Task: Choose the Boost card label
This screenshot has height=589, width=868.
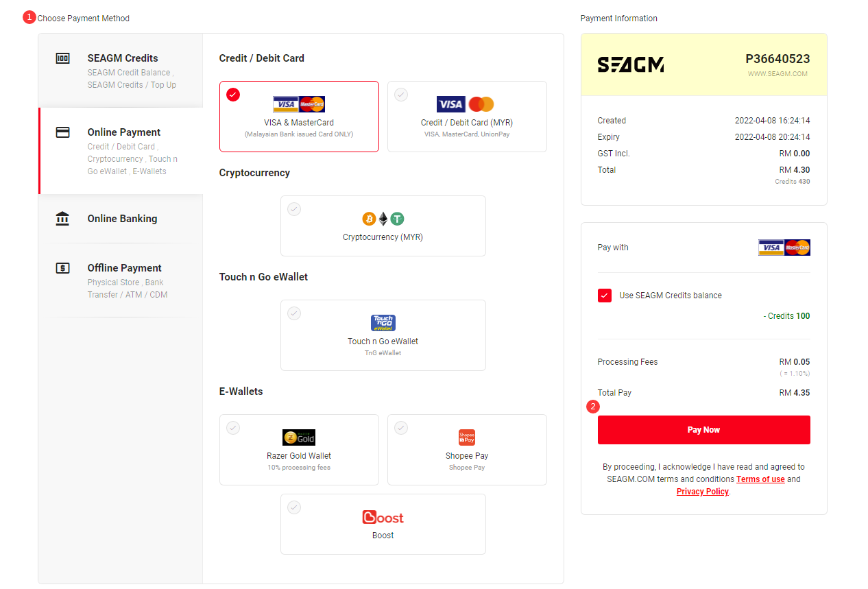Action: [x=383, y=536]
